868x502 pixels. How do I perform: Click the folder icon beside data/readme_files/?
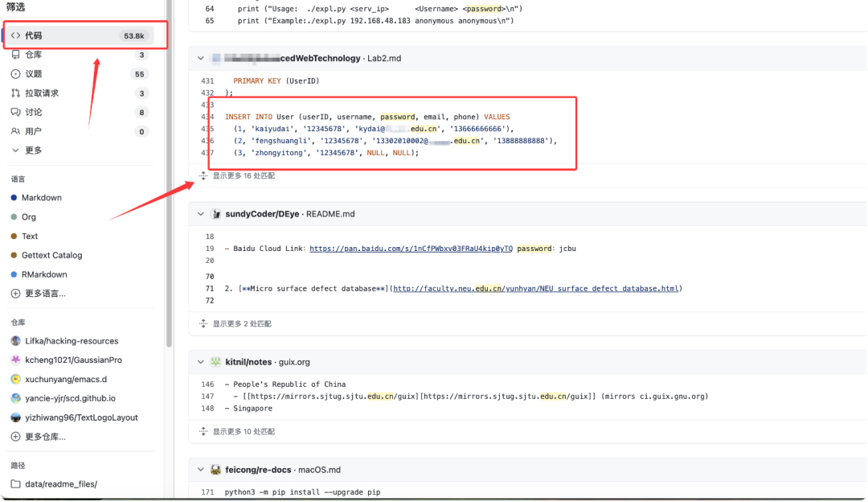pos(15,484)
